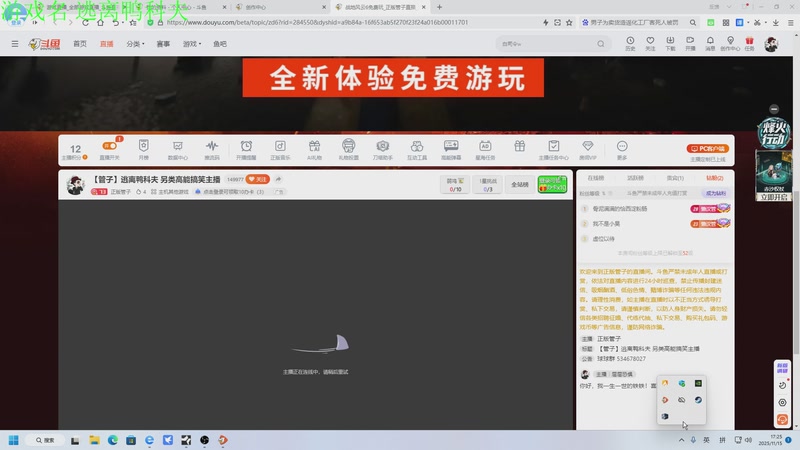Image resolution: width=800 pixels, height=450 pixels.
Task: Expand the 分类 category dropdown
Action: [x=135, y=44]
